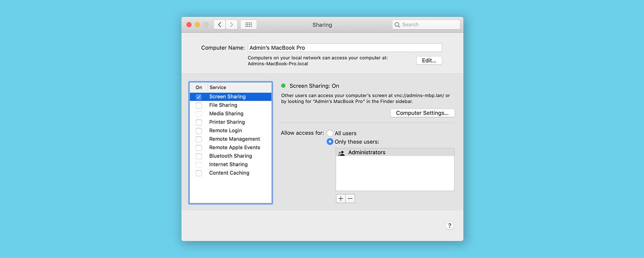Select Screen Sharing service row
The width and height of the screenshot is (644, 258).
pos(231,97)
